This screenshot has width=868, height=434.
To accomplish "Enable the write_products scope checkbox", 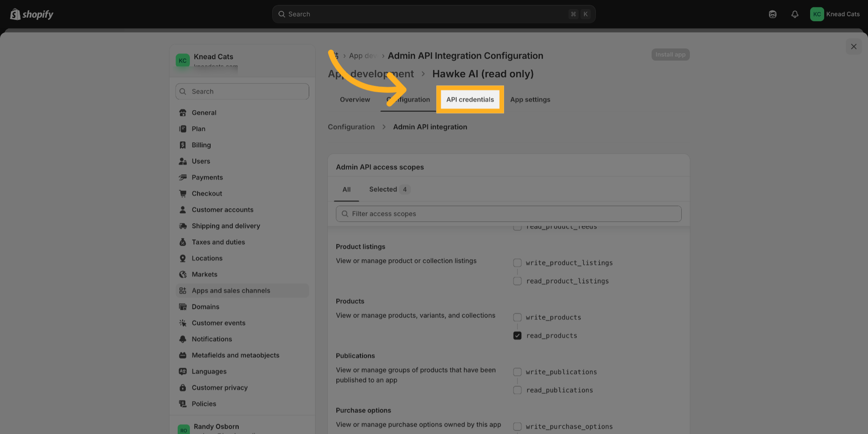I will pyautogui.click(x=517, y=317).
